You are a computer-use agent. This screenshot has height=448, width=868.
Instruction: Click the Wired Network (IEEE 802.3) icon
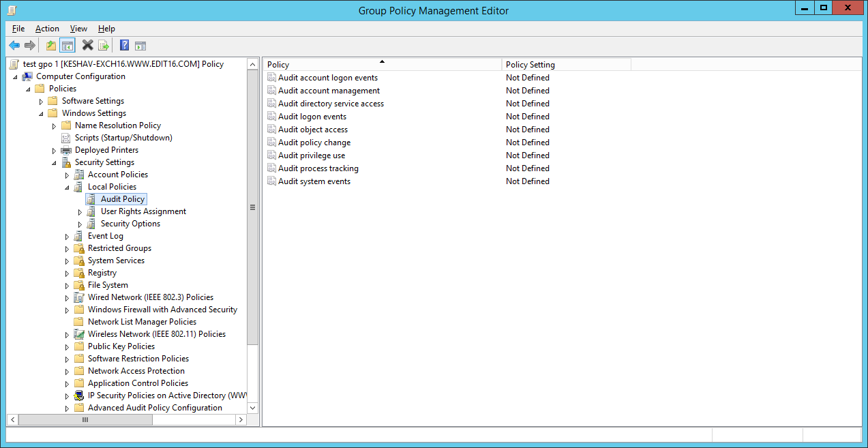pos(79,297)
